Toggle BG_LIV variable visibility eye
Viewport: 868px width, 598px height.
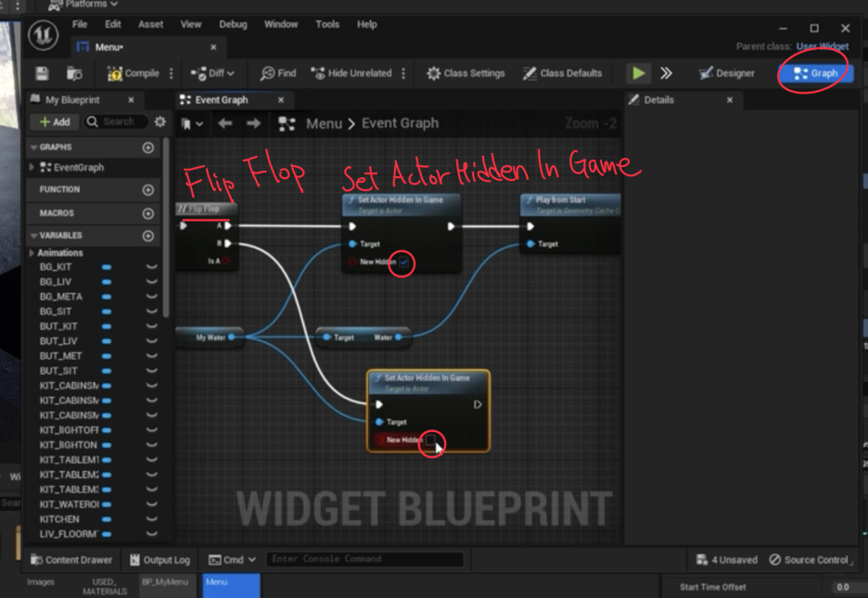[x=151, y=282]
